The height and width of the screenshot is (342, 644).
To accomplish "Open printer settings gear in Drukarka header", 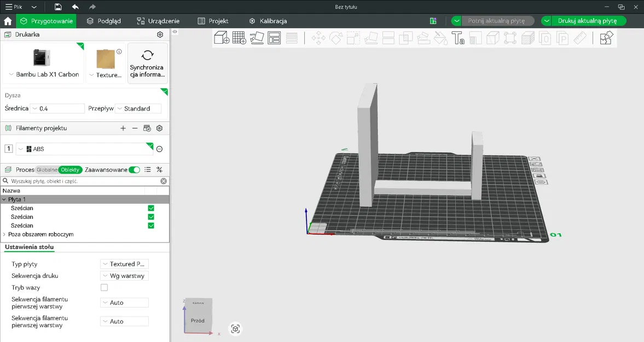I will [x=160, y=34].
